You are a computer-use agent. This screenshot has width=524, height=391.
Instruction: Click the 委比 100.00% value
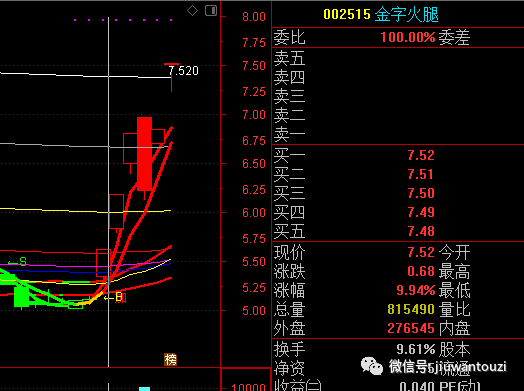tap(408, 37)
